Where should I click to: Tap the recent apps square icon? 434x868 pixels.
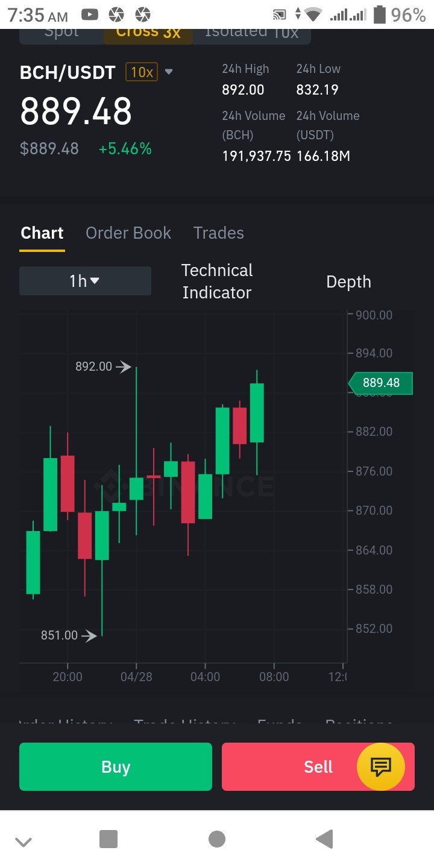108,839
